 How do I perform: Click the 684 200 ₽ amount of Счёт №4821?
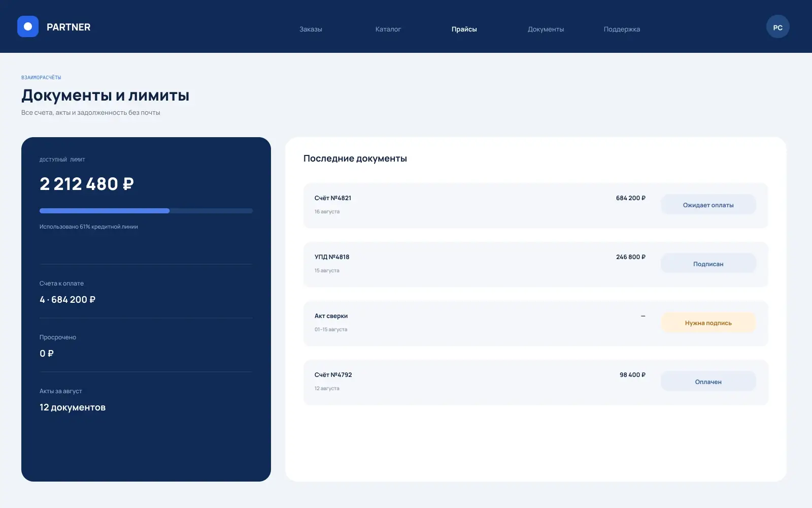[631, 198]
